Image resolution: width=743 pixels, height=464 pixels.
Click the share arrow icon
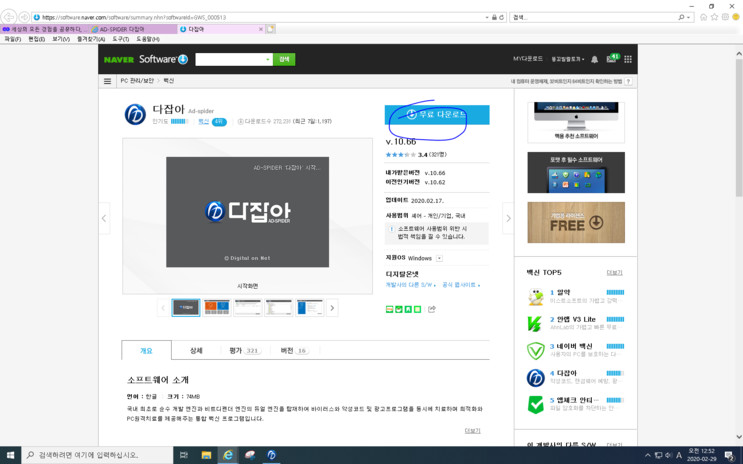click(432, 309)
